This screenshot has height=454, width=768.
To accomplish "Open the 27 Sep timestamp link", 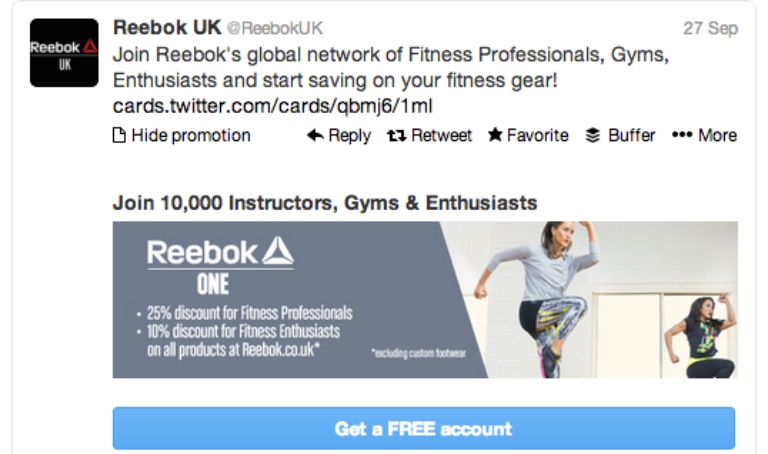I will pyautogui.click(x=710, y=28).
